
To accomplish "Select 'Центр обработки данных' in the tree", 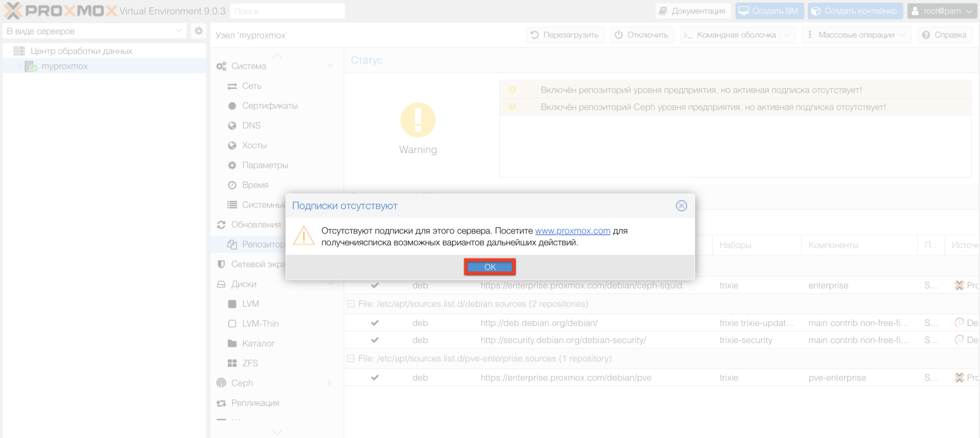I will pyautogui.click(x=81, y=51).
